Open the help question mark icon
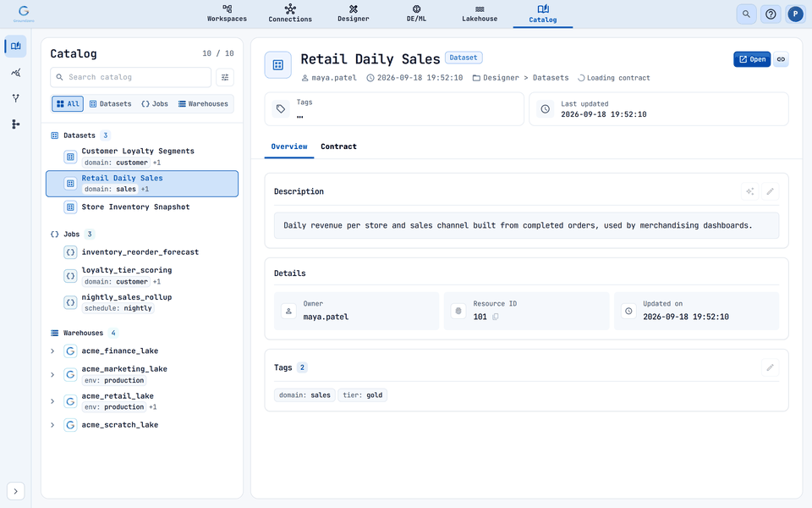Viewport: 812px width, 508px height. pyautogui.click(x=771, y=14)
